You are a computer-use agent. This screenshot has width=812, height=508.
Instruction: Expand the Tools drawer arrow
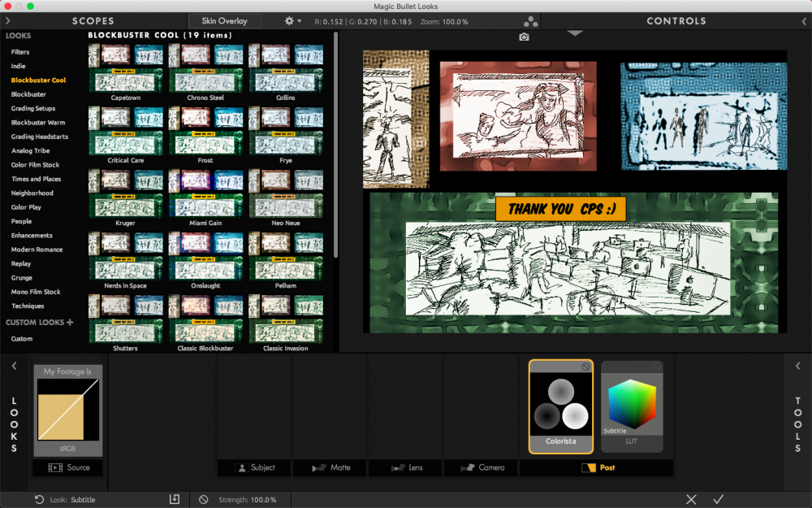point(798,366)
